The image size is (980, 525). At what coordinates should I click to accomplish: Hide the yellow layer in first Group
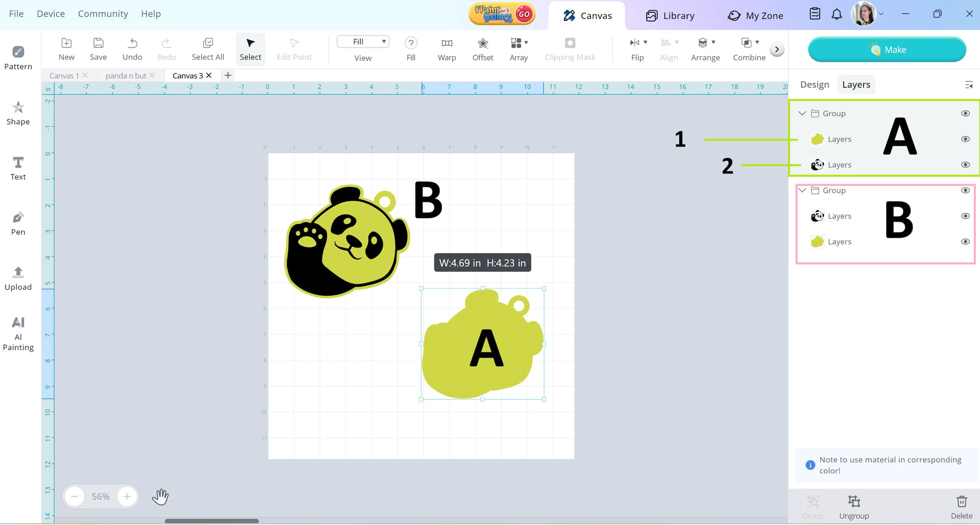coord(965,139)
